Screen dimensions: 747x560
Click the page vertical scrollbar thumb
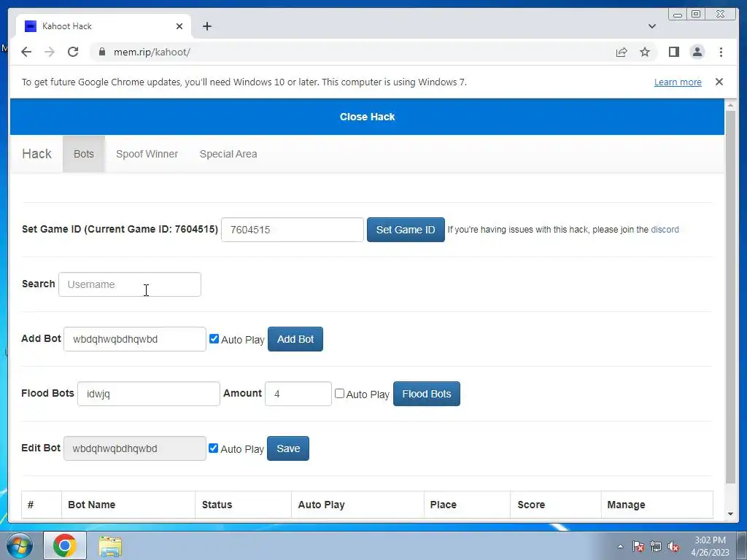pos(730,296)
